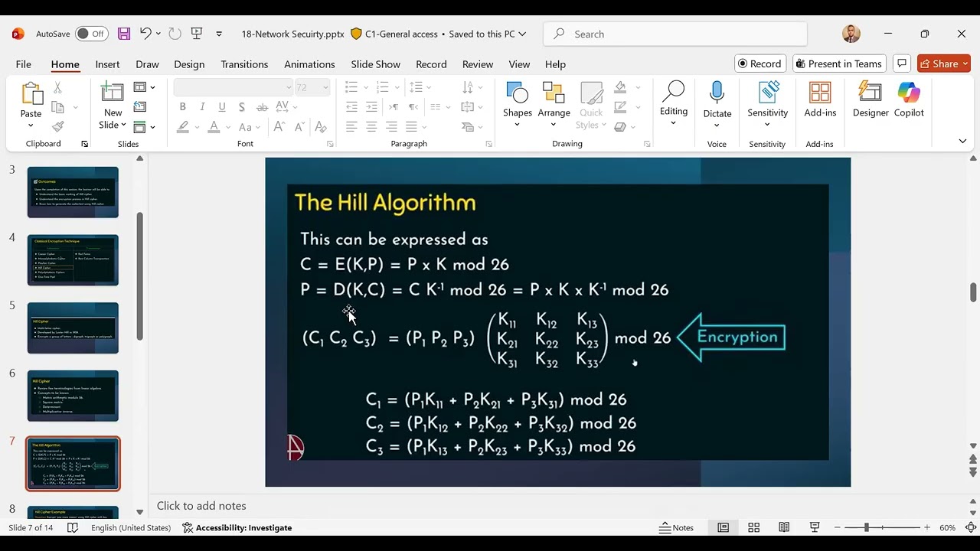Switch to the Slide Show tab
This screenshot has height=551, width=980.
click(x=375, y=64)
